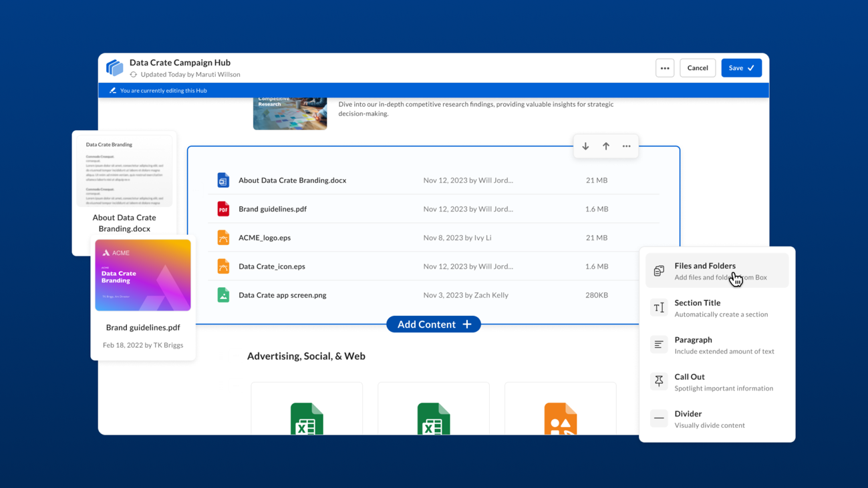Click the Cancel button

[x=698, y=68]
